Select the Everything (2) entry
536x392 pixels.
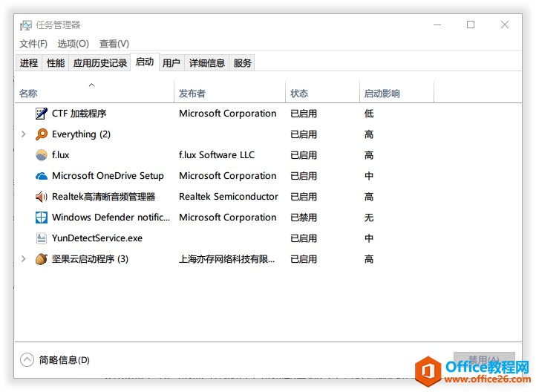coord(81,134)
